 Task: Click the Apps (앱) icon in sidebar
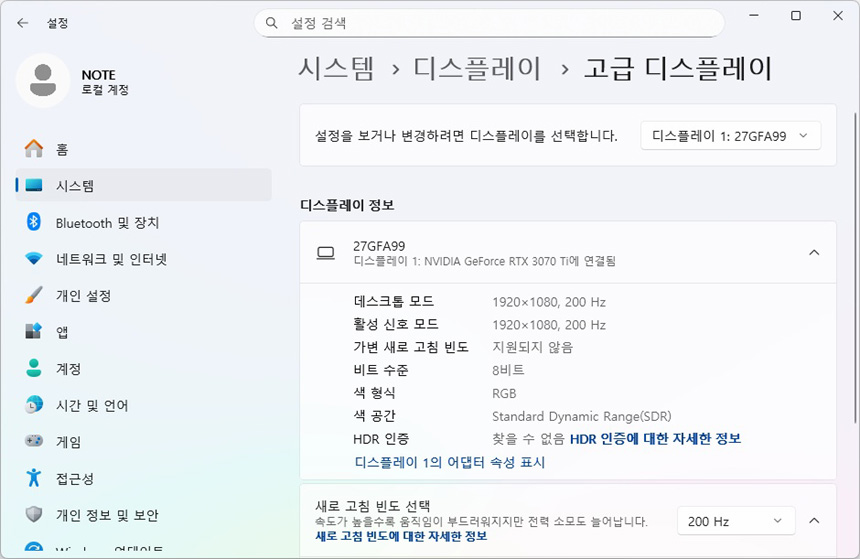34,332
